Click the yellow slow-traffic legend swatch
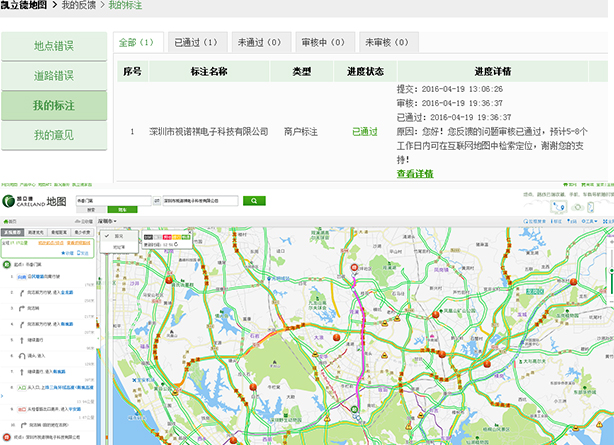The height and width of the screenshot is (445, 614). [x=177, y=237]
